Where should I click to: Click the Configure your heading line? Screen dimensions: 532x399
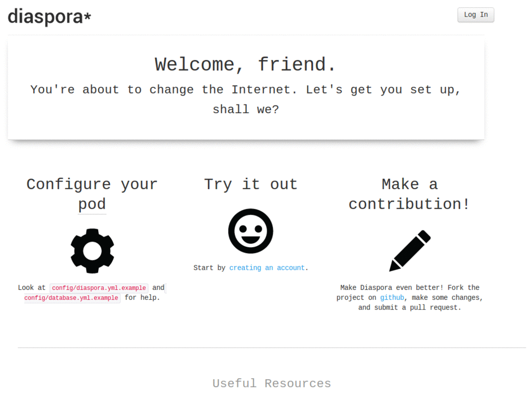point(92,184)
